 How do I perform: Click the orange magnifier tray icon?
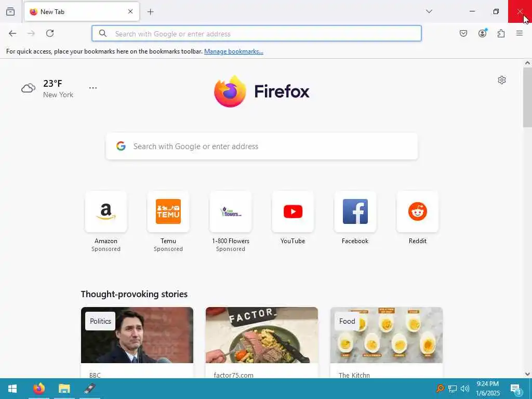440,389
